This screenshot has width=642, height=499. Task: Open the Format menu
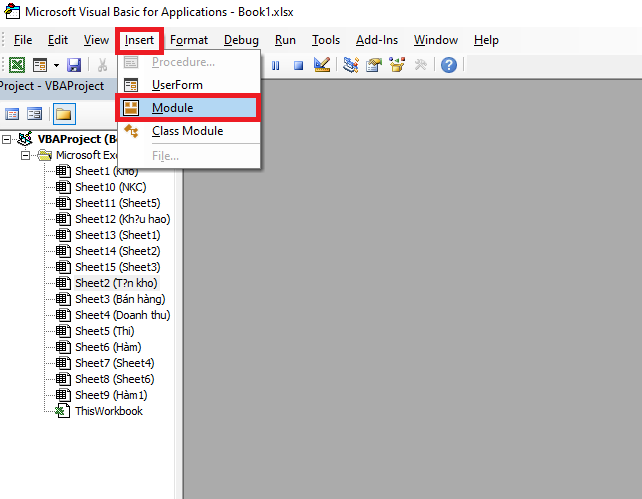point(189,40)
